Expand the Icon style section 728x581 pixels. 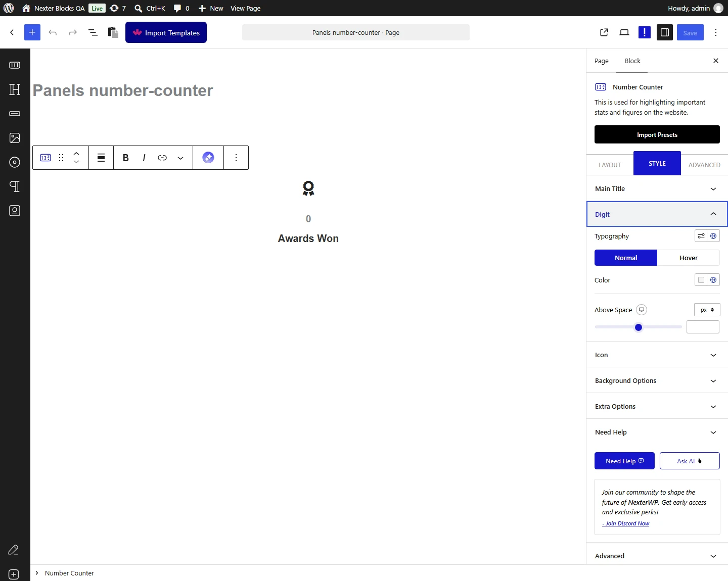(x=657, y=355)
